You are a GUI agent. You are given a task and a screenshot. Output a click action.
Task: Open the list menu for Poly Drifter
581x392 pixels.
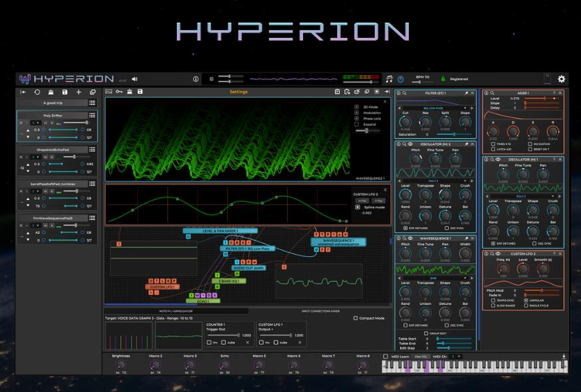pyautogui.click(x=92, y=115)
